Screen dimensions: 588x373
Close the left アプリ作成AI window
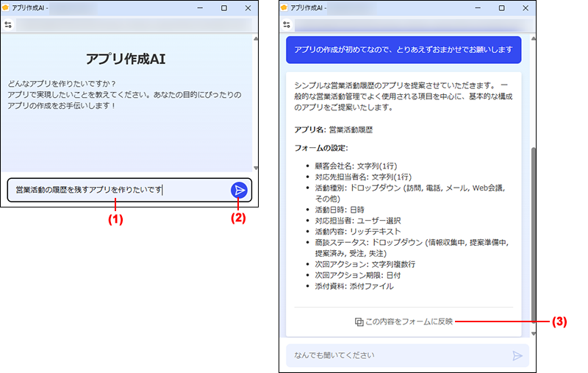tap(248, 8)
